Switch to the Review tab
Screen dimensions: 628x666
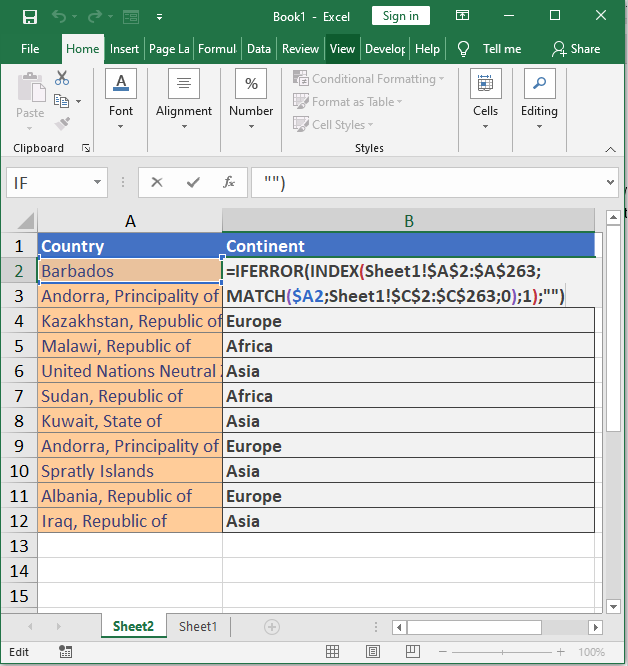(300, 49)
